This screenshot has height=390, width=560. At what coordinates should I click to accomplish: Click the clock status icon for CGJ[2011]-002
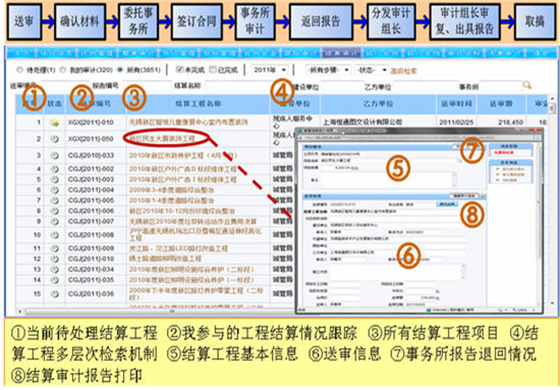[54, 169]
